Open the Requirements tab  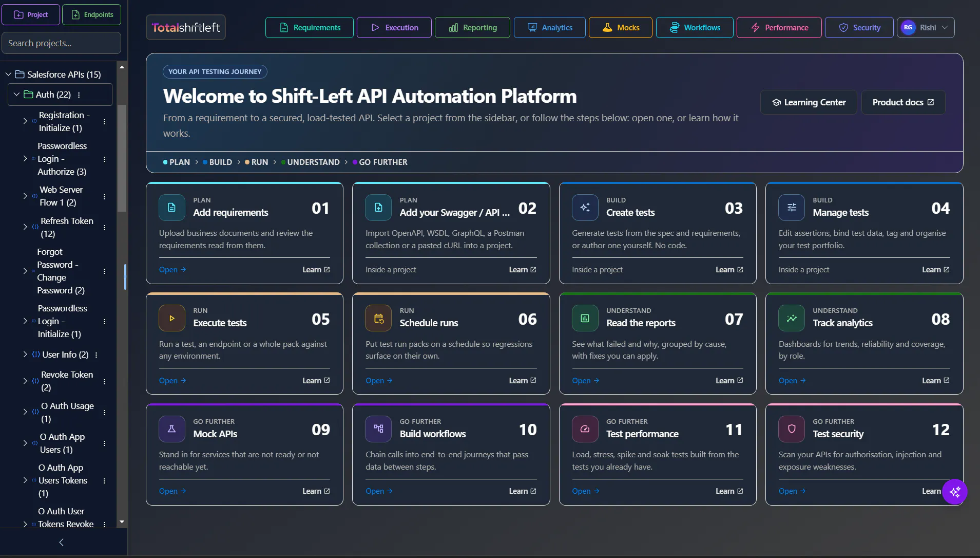point(310,28)
